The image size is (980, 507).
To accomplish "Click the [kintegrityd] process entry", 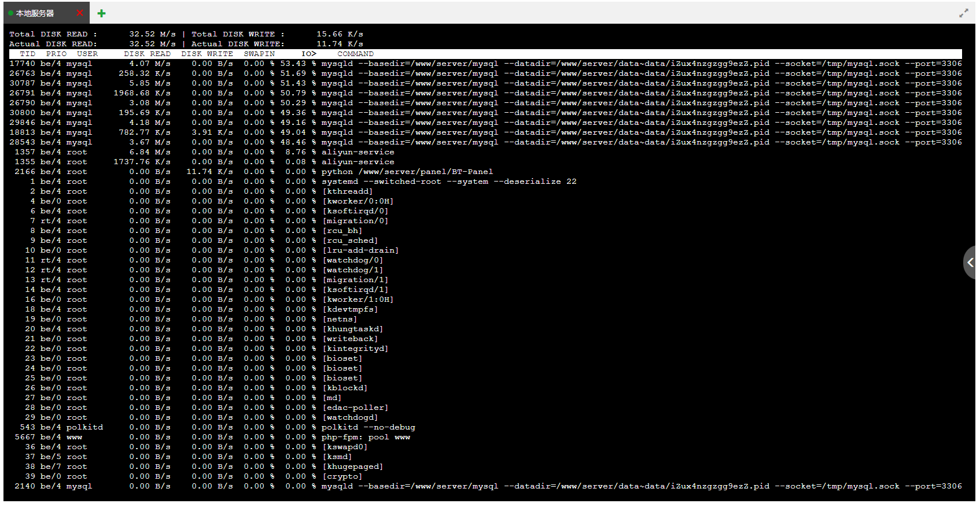I will (355, 349).
